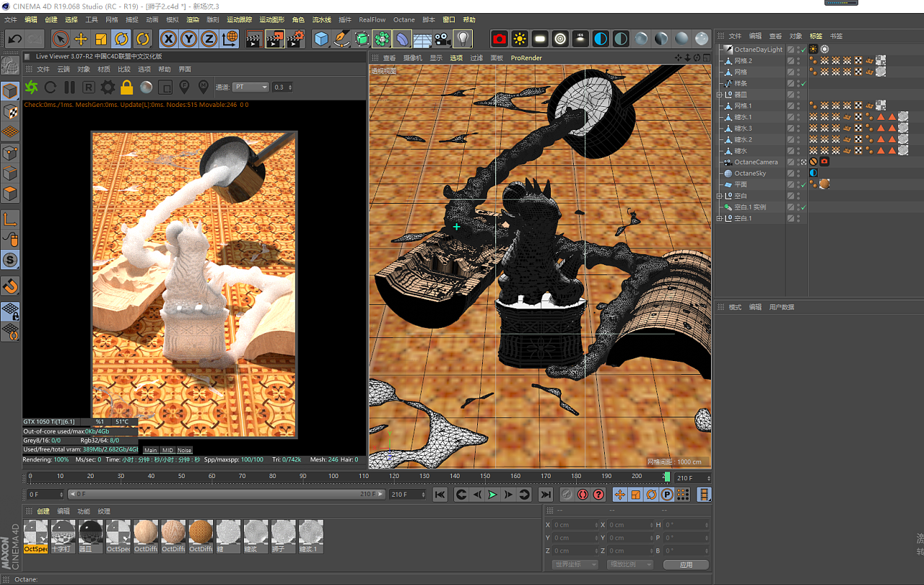Screen dimensions: 924x585
Task: Pause the Live Viewer render
Action: 69,87
